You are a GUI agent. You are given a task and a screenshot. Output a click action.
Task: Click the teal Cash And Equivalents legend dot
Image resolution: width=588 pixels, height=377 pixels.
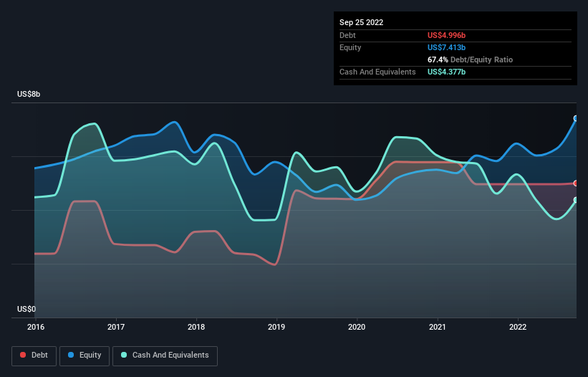coord(124,355)
